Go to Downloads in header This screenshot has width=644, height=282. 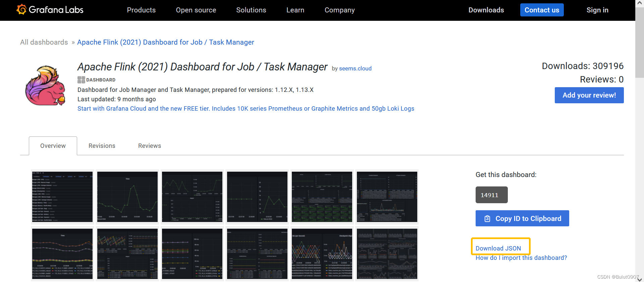[486, 10]
